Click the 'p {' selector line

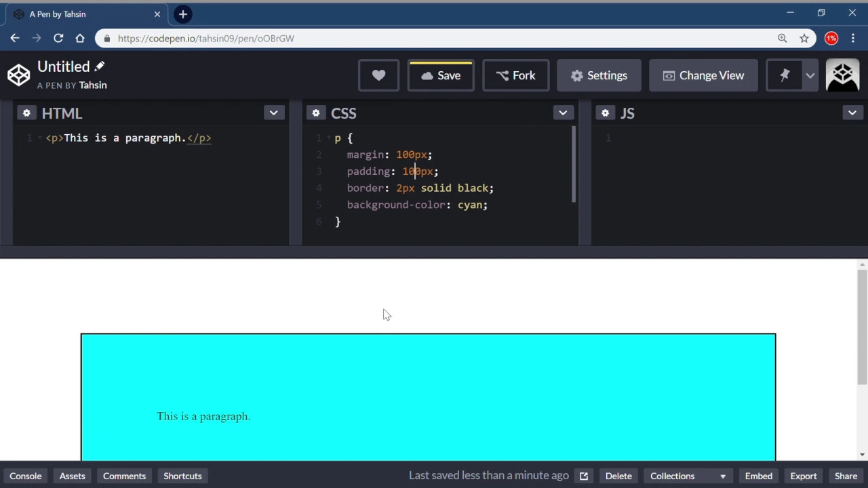(x=344, y=138)
